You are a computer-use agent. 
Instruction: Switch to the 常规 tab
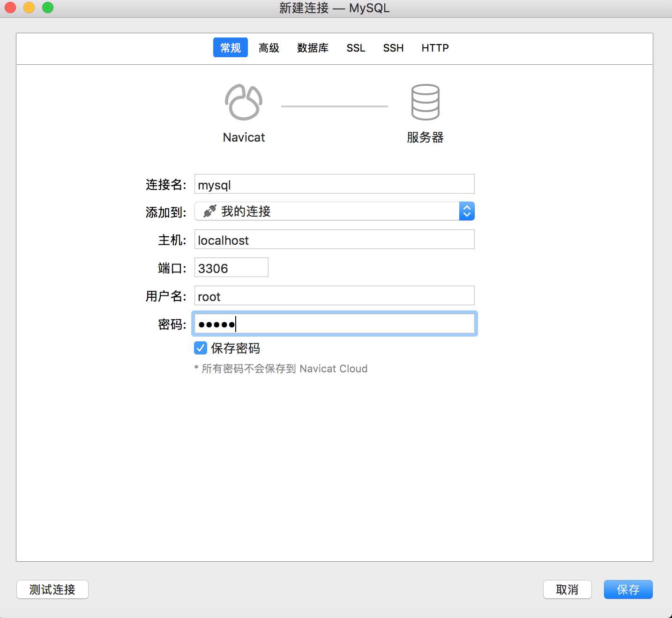[x=231, y=47]
